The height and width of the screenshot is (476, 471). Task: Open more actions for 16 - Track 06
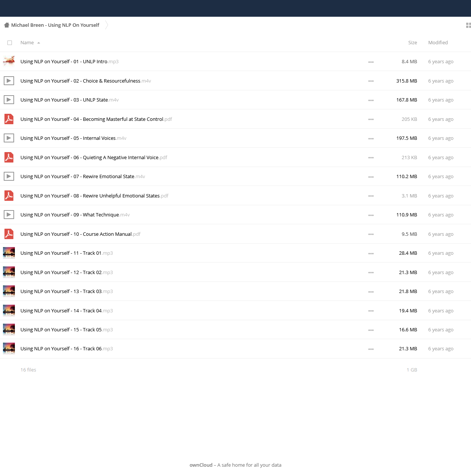click(x=371, y=349)
